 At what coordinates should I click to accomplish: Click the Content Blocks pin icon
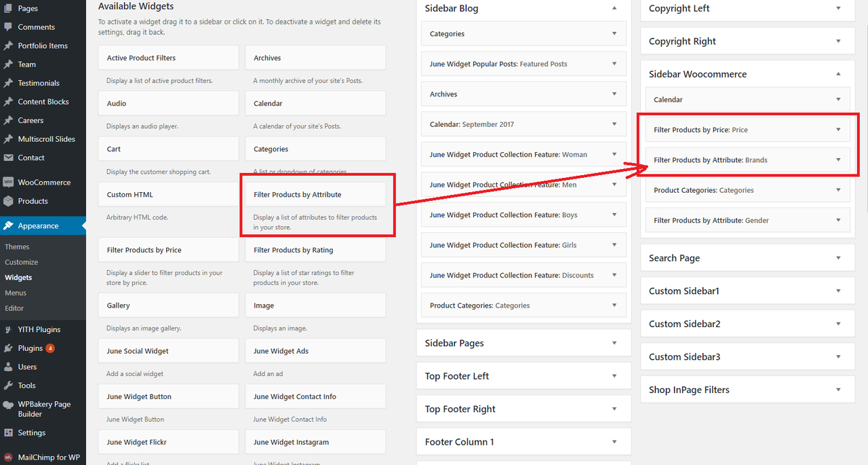[8, 102]
